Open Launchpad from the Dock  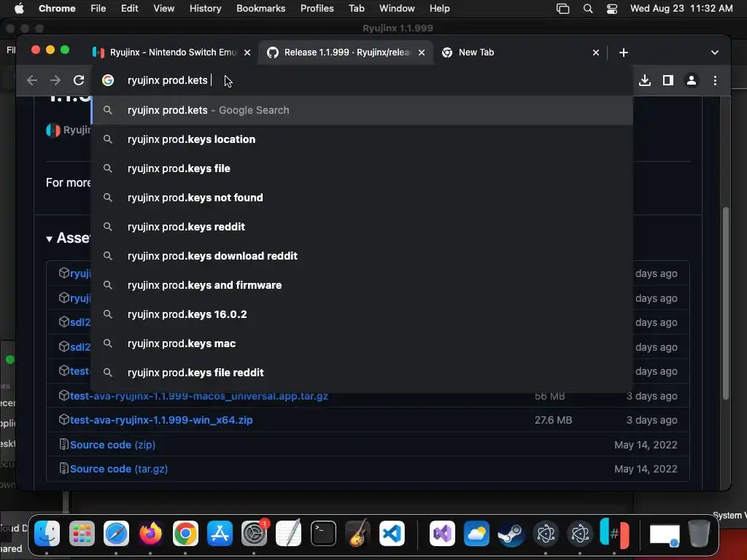[x=82, y=533]
